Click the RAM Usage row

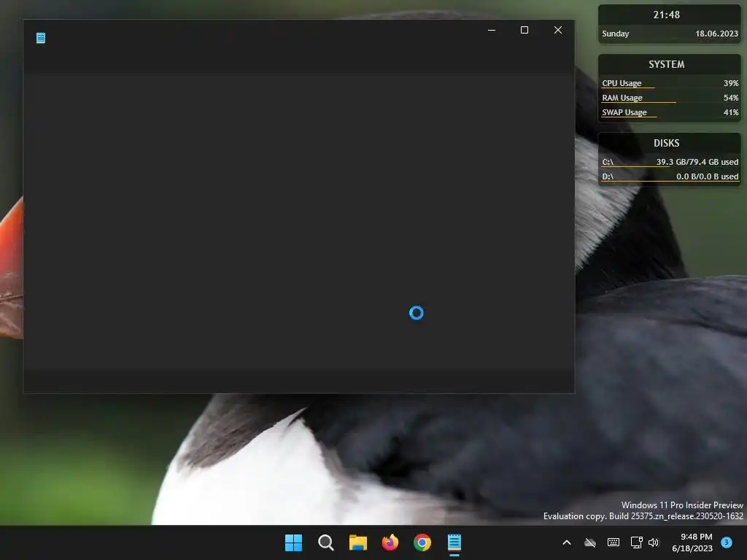coord(670,98)
